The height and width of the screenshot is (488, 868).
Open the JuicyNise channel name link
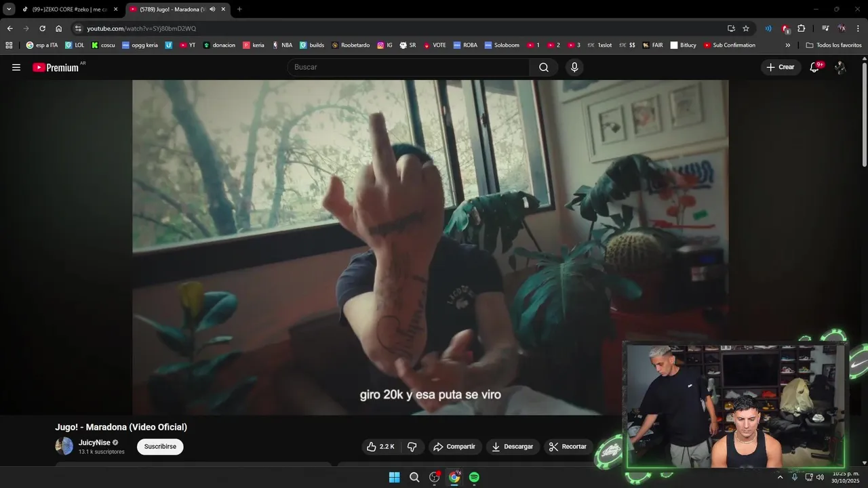pyautogui.click(x=94, y=443)
